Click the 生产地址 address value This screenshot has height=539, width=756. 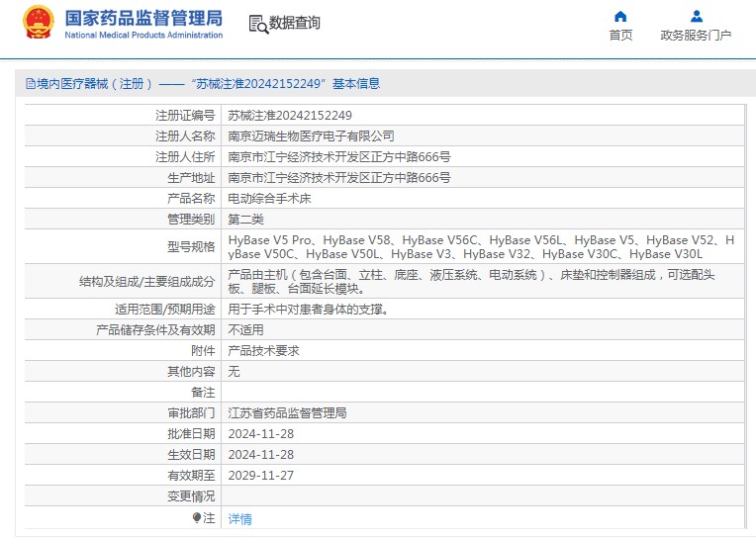click(x=339, y=178)
